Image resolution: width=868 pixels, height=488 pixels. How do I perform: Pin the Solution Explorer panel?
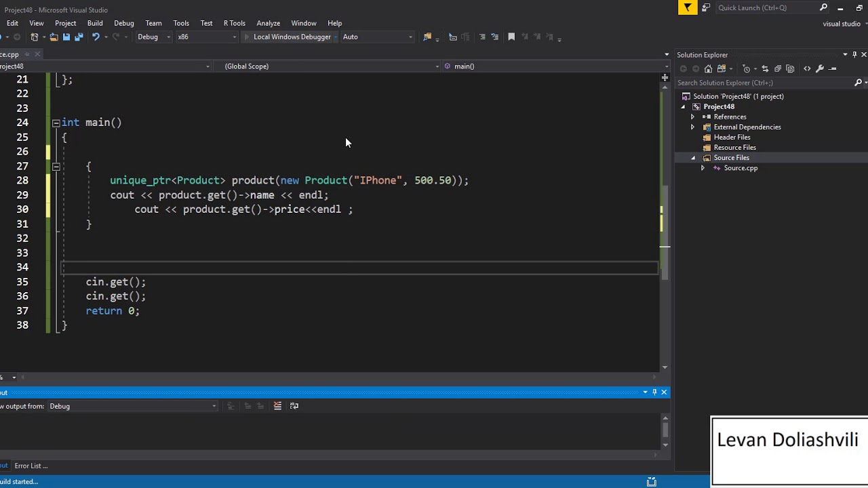tap(854, 54)
